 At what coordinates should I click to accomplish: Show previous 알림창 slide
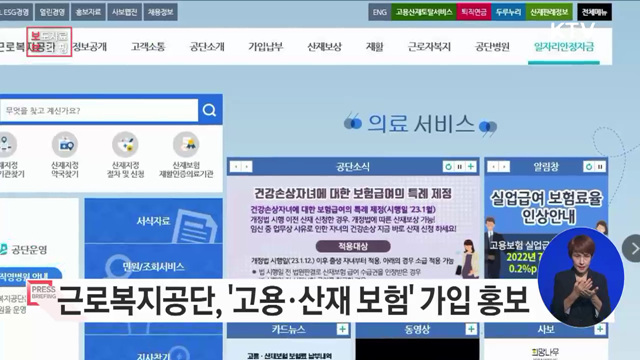pyautogui.click(x=494, y=167)
